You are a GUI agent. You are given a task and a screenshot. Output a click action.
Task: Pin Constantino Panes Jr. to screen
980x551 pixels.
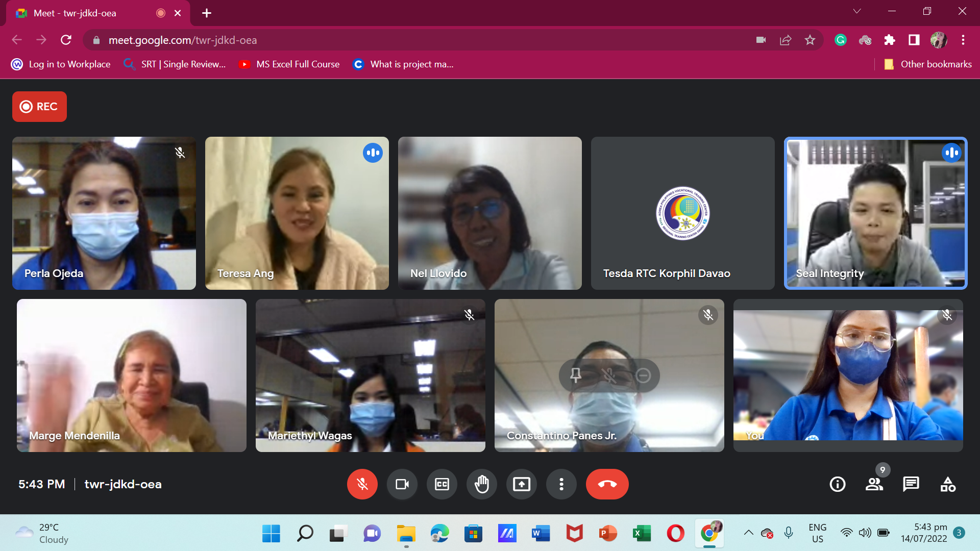click(576, 375)
